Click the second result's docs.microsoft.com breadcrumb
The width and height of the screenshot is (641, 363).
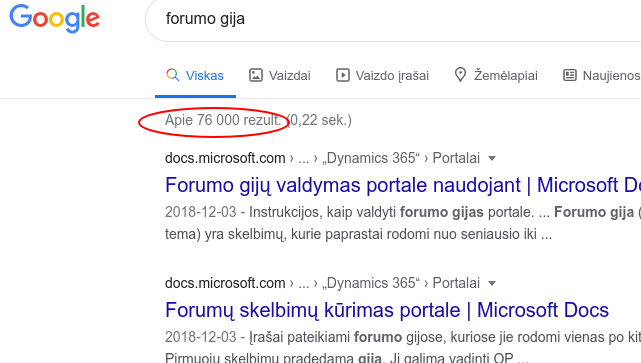click(225, 283)
